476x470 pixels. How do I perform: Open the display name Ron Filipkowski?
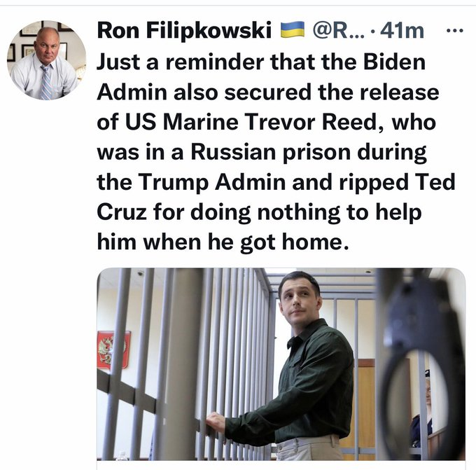pyautogui.click(x=184, y=30)
